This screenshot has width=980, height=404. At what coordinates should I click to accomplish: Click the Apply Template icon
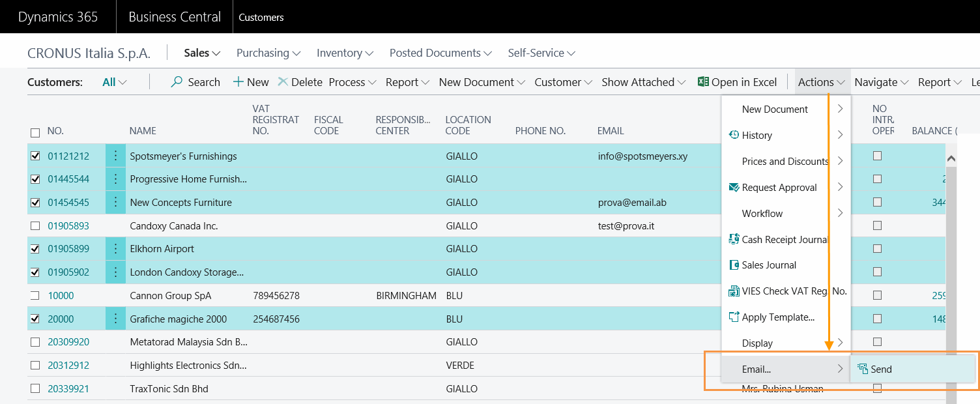[734, 317]
